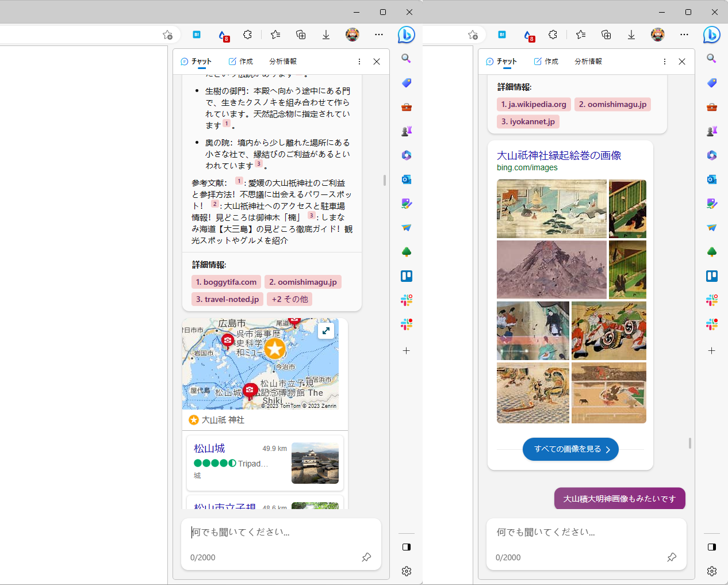This screenshot has height=585, width=728.
Task: Open chat panel options with the ellipsis menu
Action: click(359, 61)
